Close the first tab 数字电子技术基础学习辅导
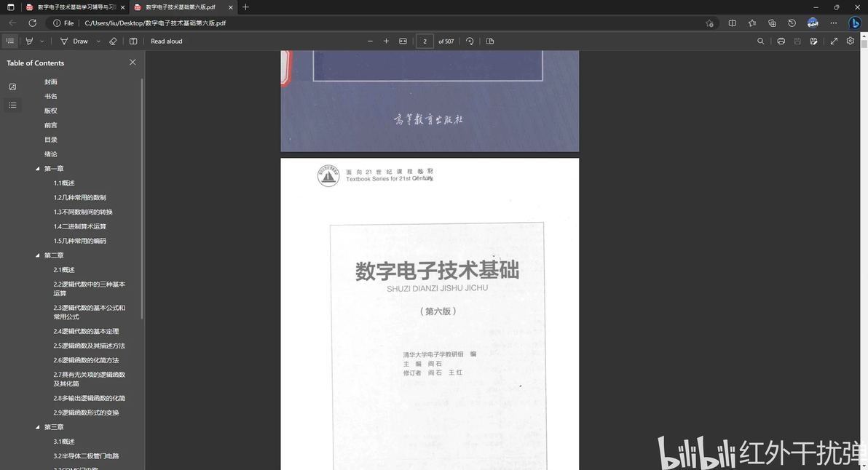 pyautogui.click(x=123, y=7)
